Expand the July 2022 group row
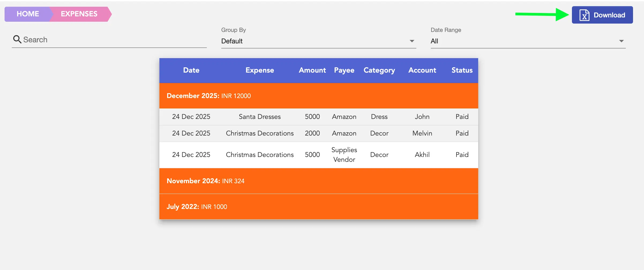 (319, 207)
